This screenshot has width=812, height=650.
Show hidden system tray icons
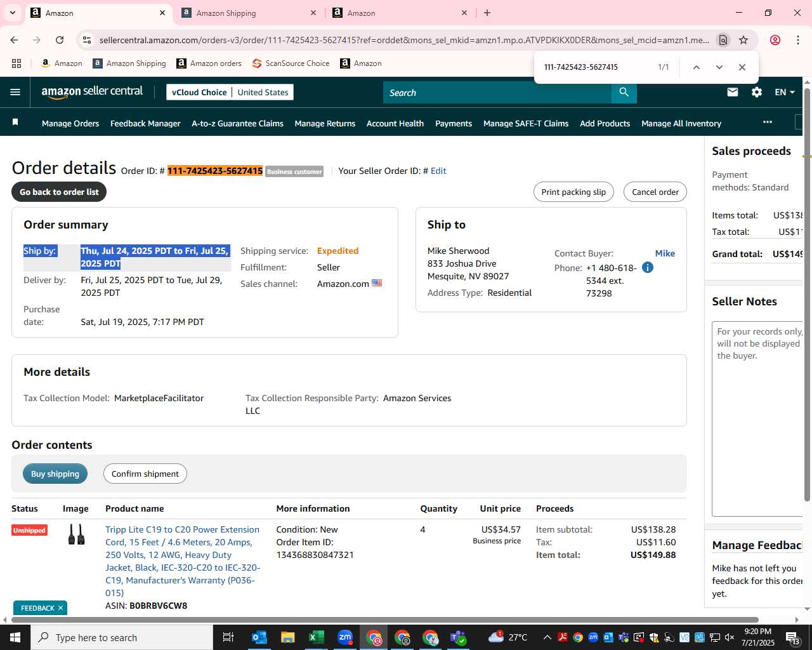click(x=547, y=637)
